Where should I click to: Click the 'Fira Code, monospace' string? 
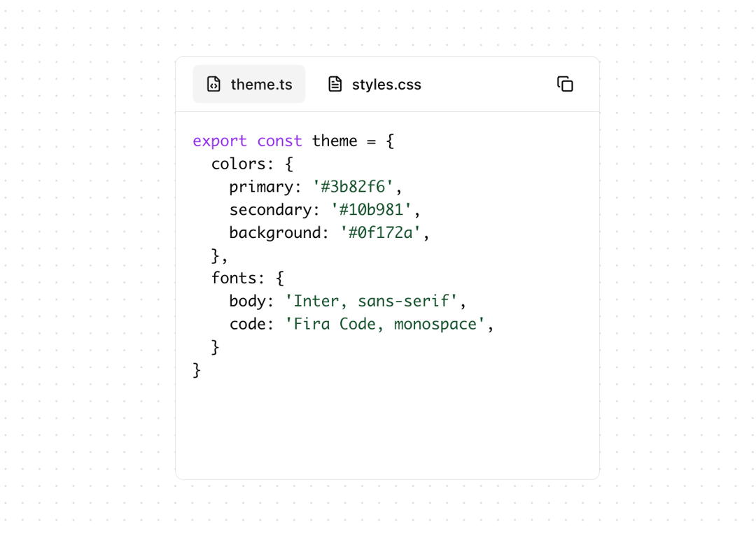[x=385, y=324]
